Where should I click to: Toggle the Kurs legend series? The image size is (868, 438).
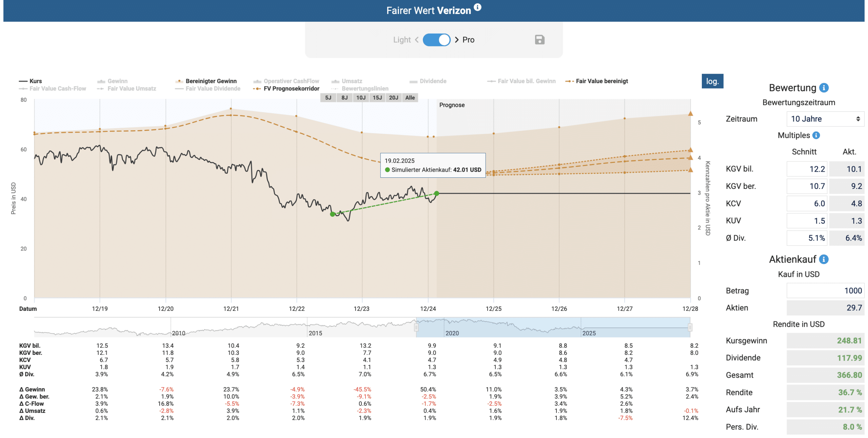31,81
